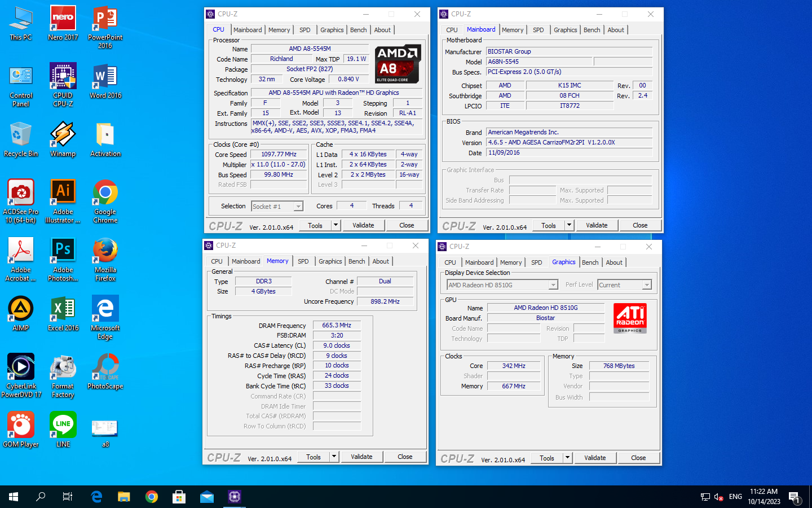Open the About tab in the memory timings window

click(381, 261)
